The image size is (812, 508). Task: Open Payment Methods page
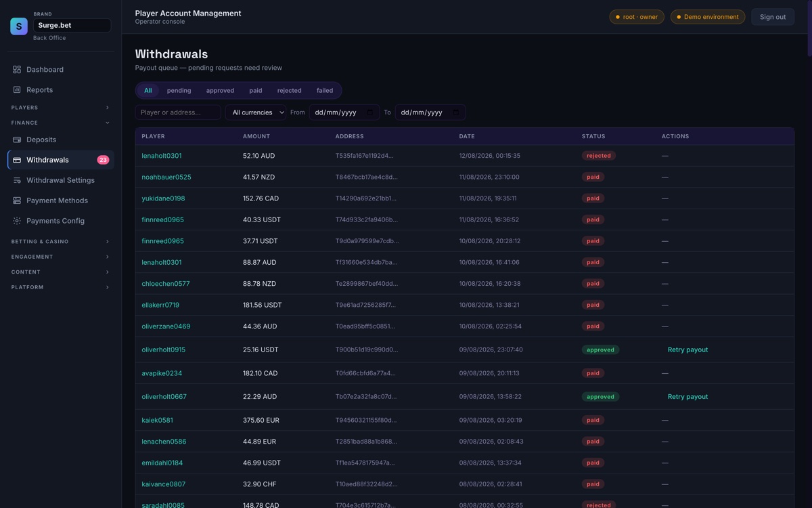pos(61,200)
